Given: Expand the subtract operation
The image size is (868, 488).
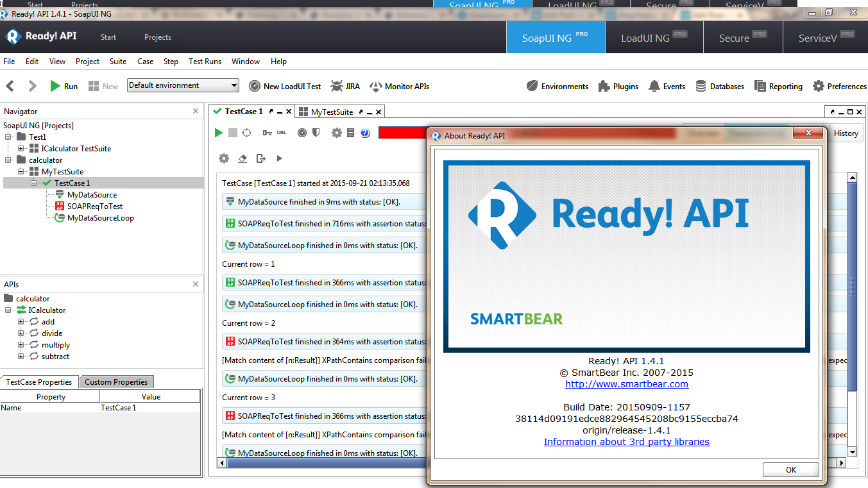Looking at the screenshot, I should coord(21,356).
